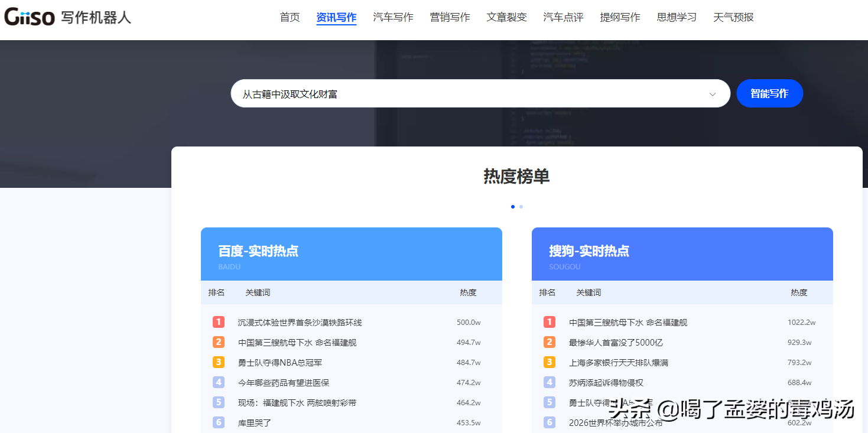Click the 474.2w heat value
This screenshot has width=868, height=433.
click(x=469, y=383)
